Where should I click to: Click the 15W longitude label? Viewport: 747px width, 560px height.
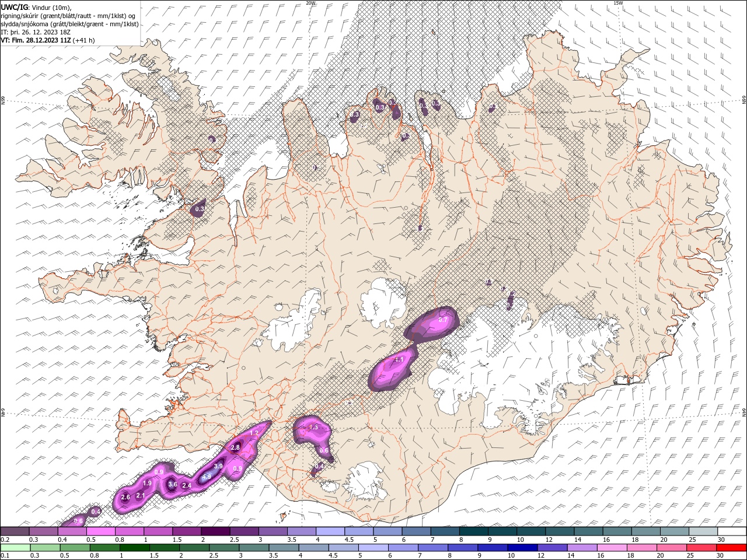coord(618,3)
